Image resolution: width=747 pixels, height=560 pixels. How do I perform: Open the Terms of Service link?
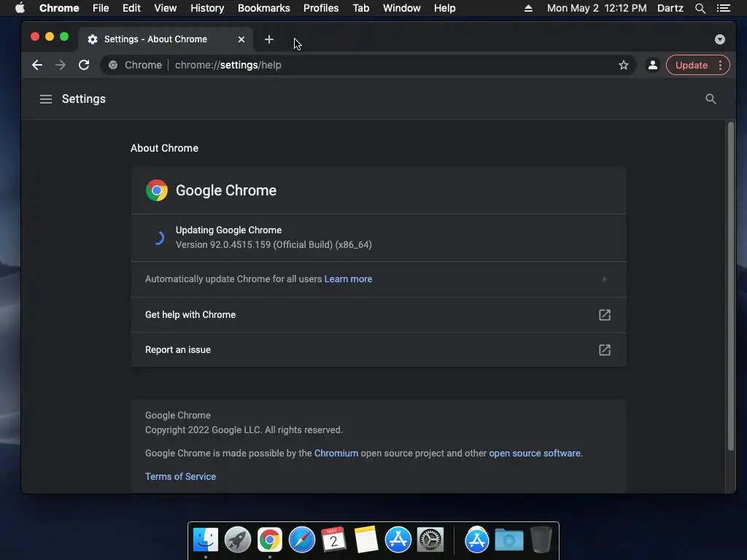coord(181,477)
